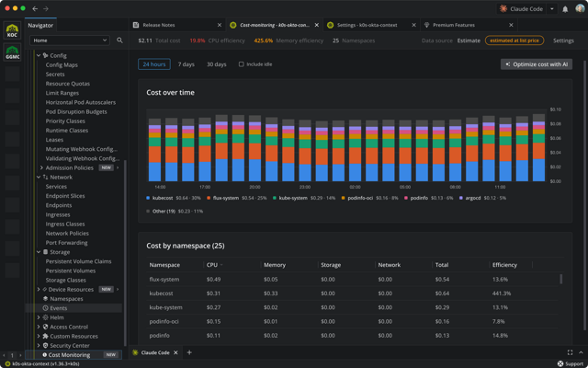Screen dimensions: 588x368
Task: Select the 24 hours time range
Action: (x=154, y=64)
